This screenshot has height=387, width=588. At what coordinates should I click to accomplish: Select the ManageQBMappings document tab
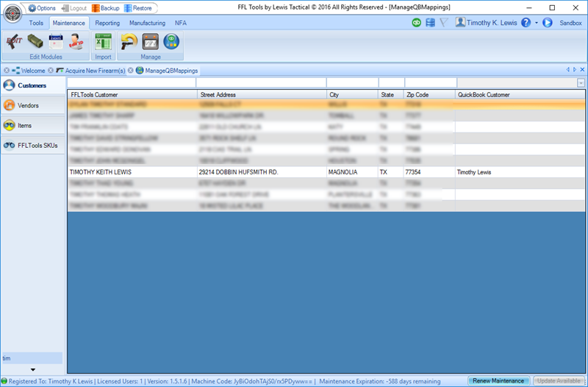point(167,70)
